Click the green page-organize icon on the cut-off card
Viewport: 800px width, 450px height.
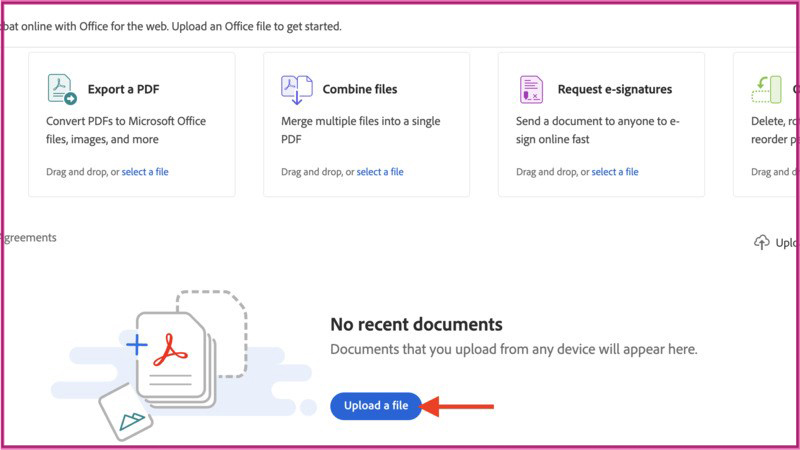[x=766, y=89]
